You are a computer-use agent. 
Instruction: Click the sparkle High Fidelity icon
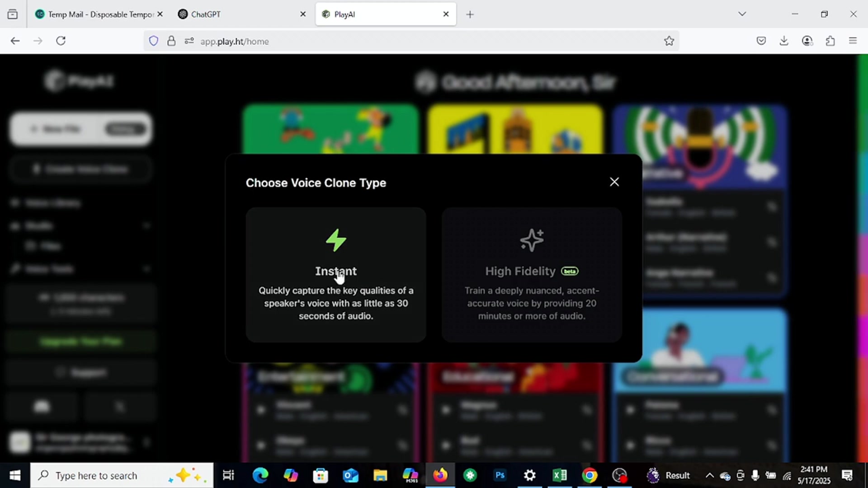(x=532, y=240)
